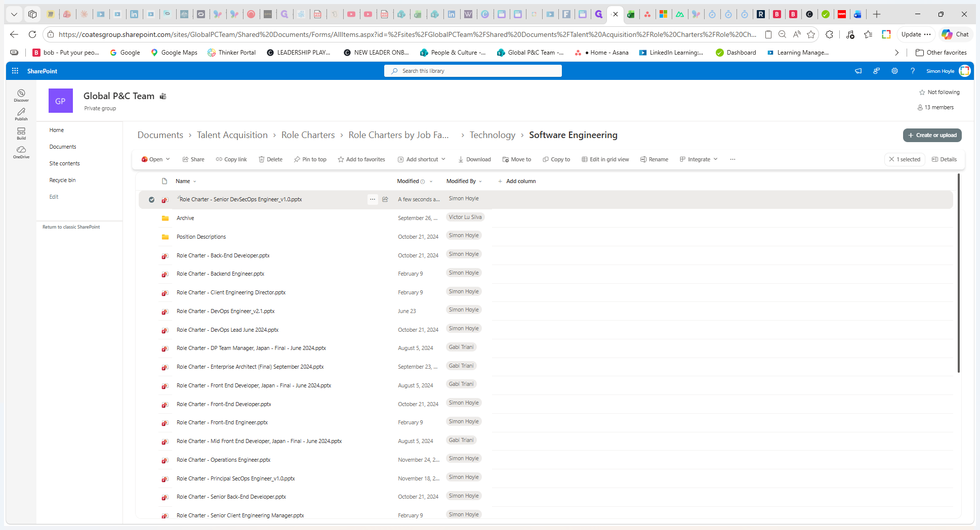Click the Search this library box
This screenshot has height=530, width=980.
click(x=473, y=71)
